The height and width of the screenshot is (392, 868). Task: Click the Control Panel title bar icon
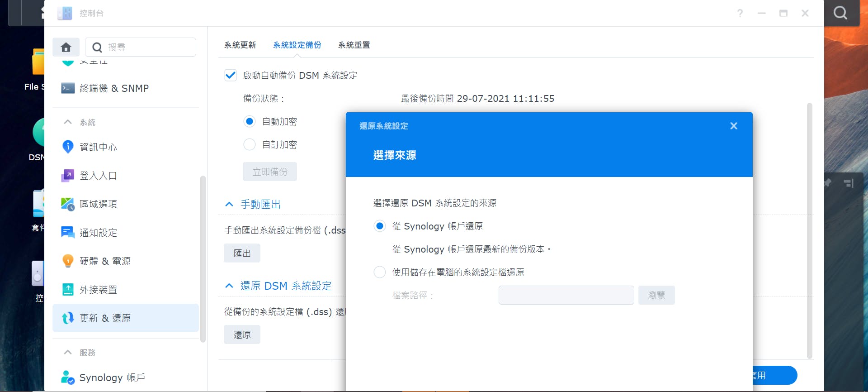point(65,13)
